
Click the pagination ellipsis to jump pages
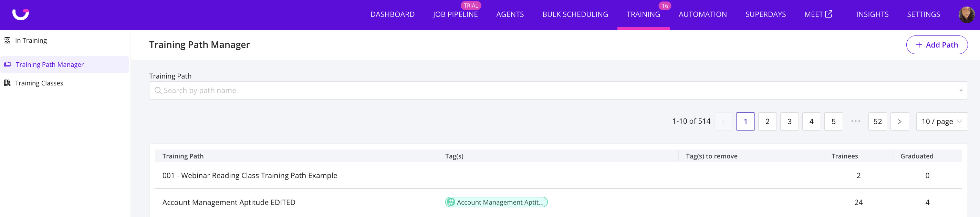pyautogui.click(x=855, y=122)
